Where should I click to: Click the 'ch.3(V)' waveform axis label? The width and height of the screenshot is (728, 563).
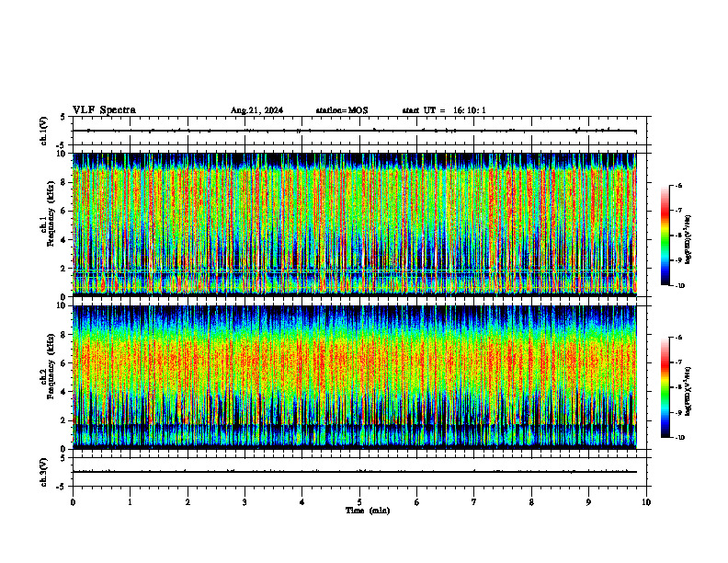coord(44,472)
